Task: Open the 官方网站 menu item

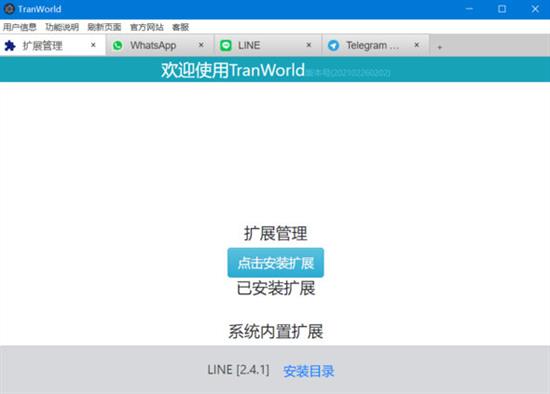Action: [147, 27]
